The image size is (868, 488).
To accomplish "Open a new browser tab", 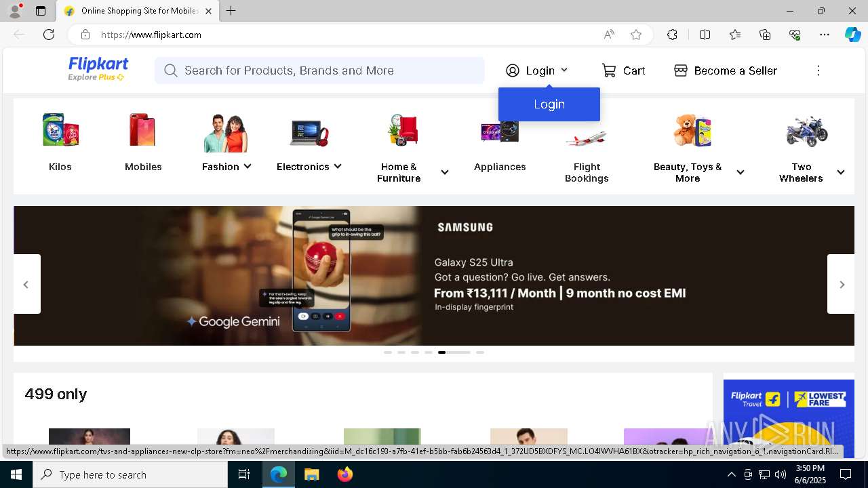I will 231,11.
